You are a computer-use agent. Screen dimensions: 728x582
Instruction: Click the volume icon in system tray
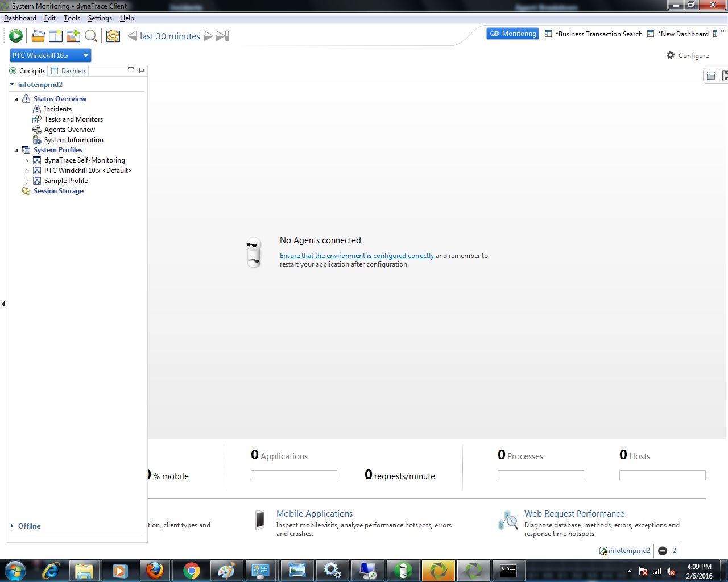click(x=671, y=571)
